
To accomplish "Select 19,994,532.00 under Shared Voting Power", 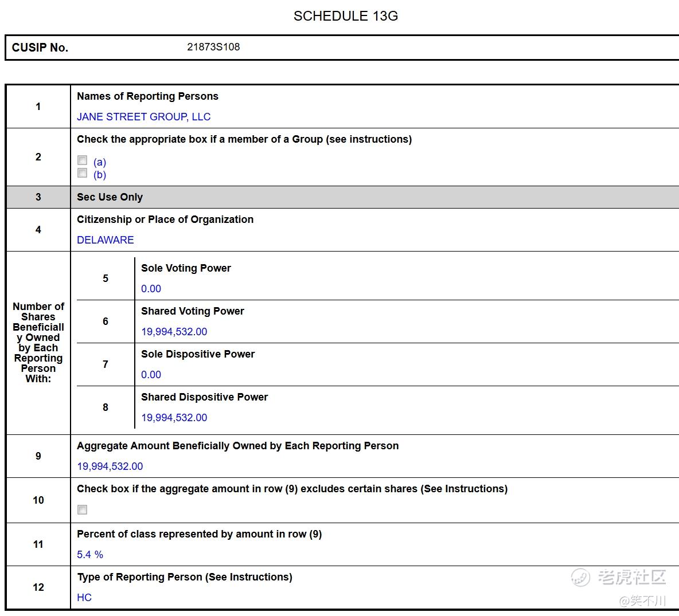I will pyautogui.click(x=174, y=332).
